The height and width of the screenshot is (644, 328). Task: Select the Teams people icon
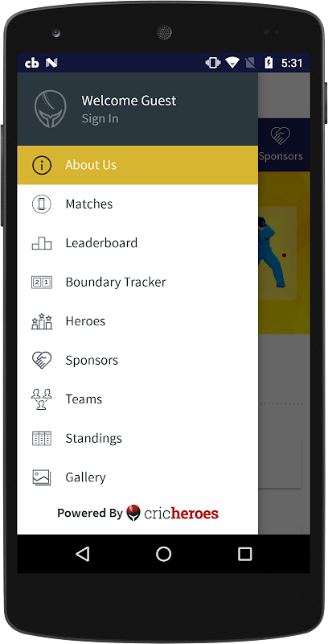(42, 399)
